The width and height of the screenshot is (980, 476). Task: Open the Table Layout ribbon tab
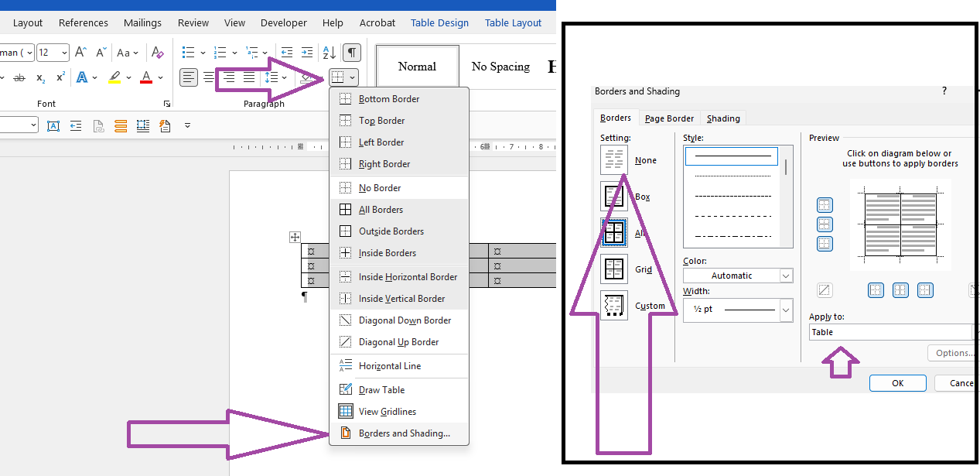513,22
